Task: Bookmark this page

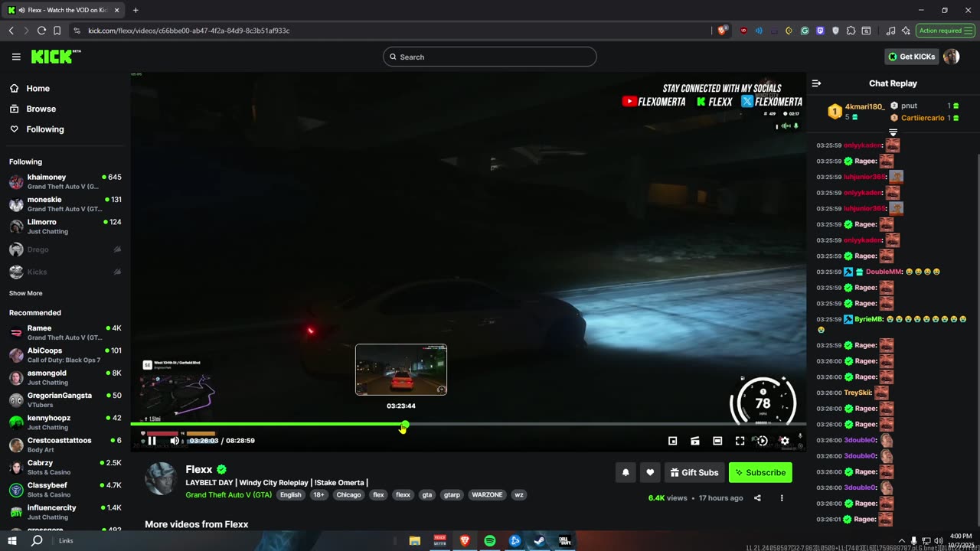Action: pyautogui.click(x=57, y=31)
